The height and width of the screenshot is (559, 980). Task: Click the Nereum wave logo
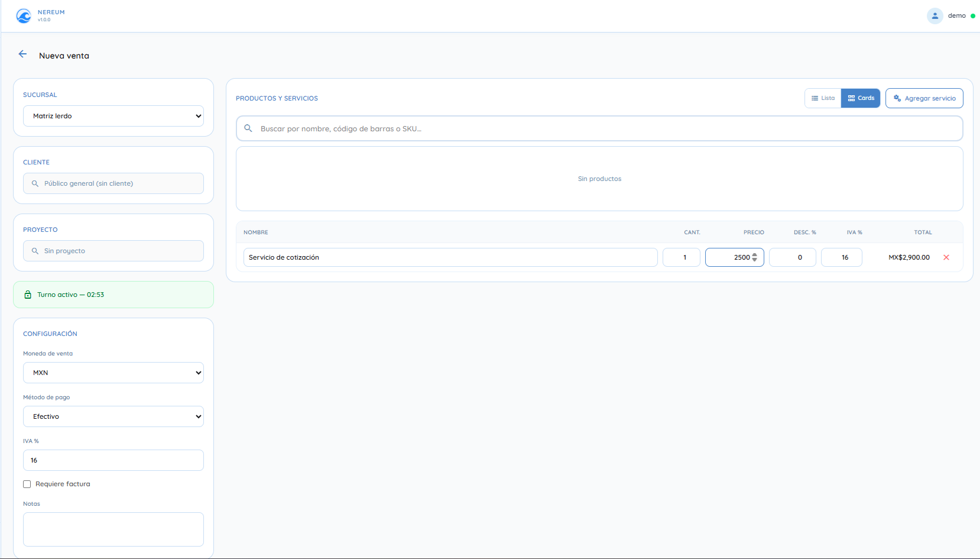[24, 16]
